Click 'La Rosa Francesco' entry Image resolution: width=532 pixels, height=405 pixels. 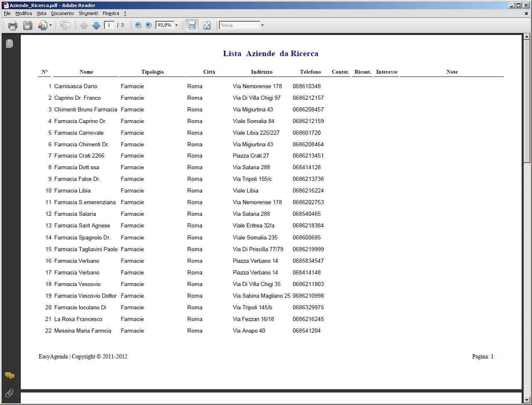[78, 319]
